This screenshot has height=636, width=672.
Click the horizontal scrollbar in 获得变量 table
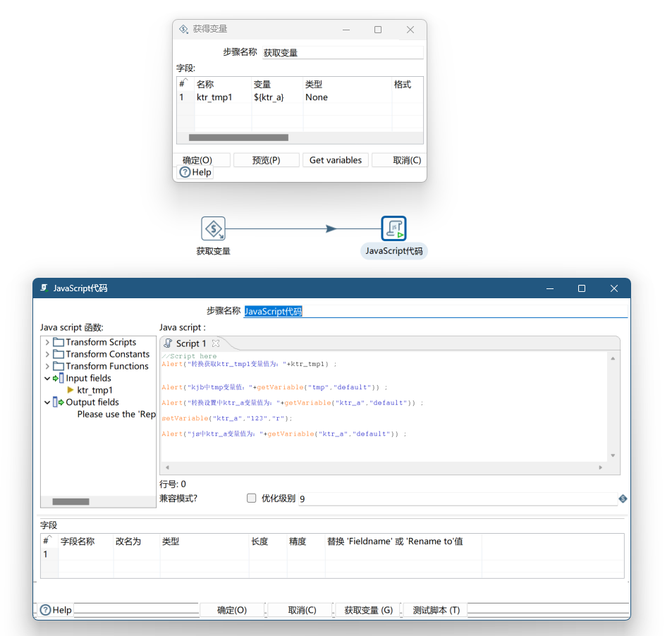click(238, 137)
